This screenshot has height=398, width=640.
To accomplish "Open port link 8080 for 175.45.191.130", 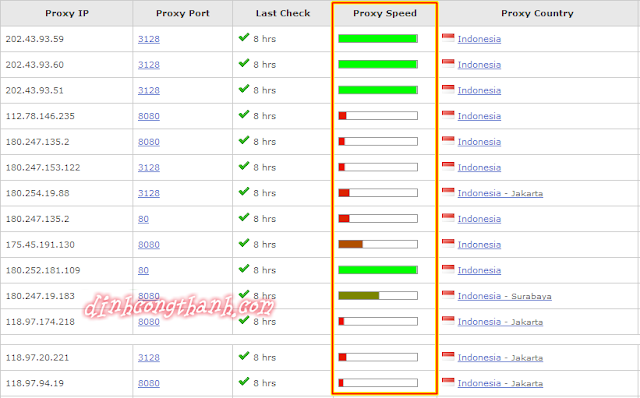I will tap(149, 245).
